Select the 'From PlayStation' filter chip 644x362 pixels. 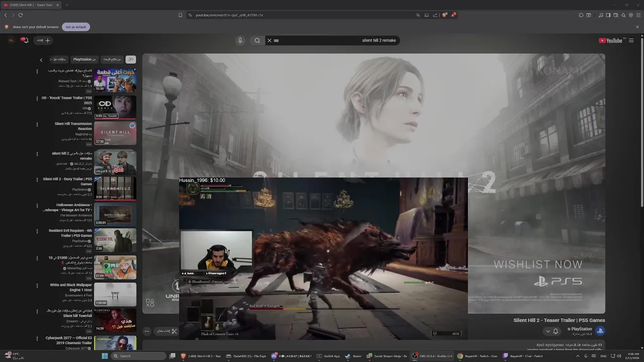coord(85,59)
